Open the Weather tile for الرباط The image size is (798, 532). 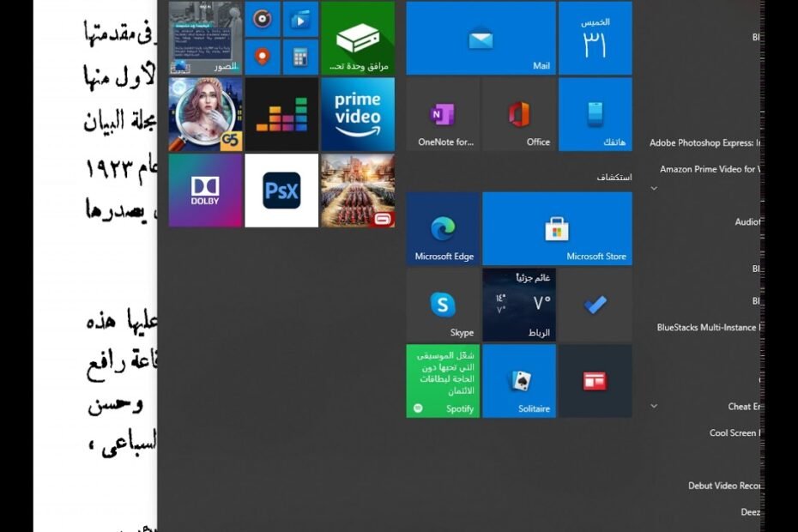[519, 305]
